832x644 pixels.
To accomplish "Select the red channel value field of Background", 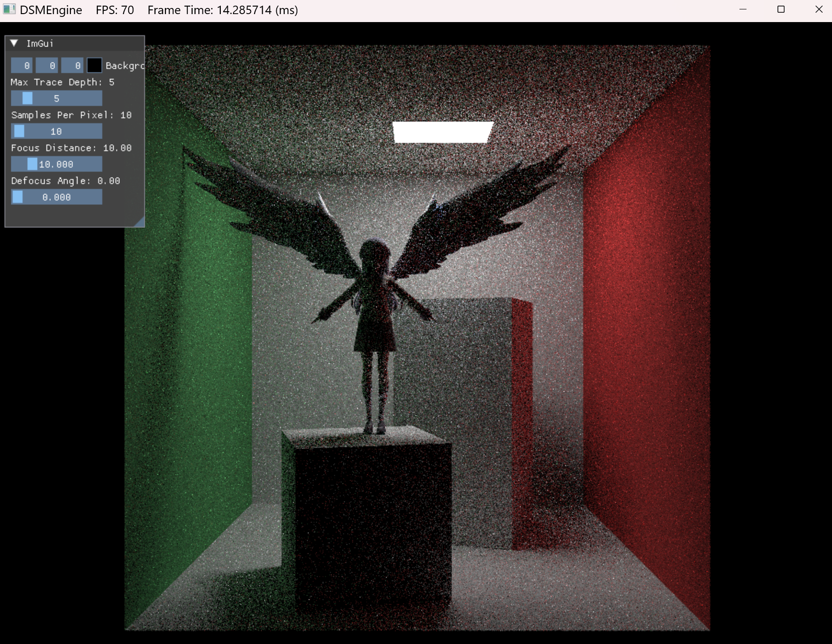I will (x=22, y=66).
